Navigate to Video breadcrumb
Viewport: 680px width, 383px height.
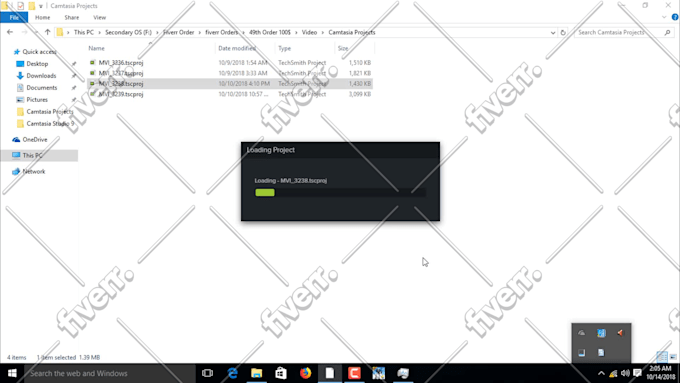pyautogui.click(x=309, y=33)
